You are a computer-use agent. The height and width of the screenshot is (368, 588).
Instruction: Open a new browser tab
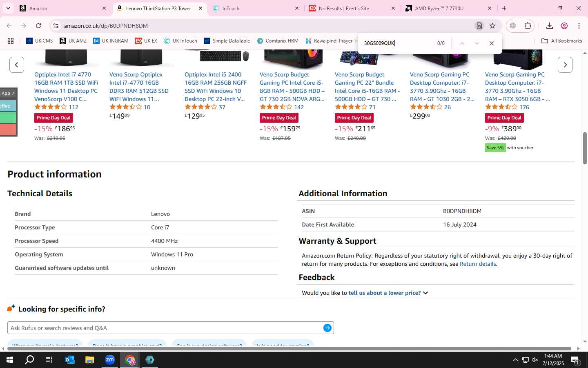tap(504, 8)
